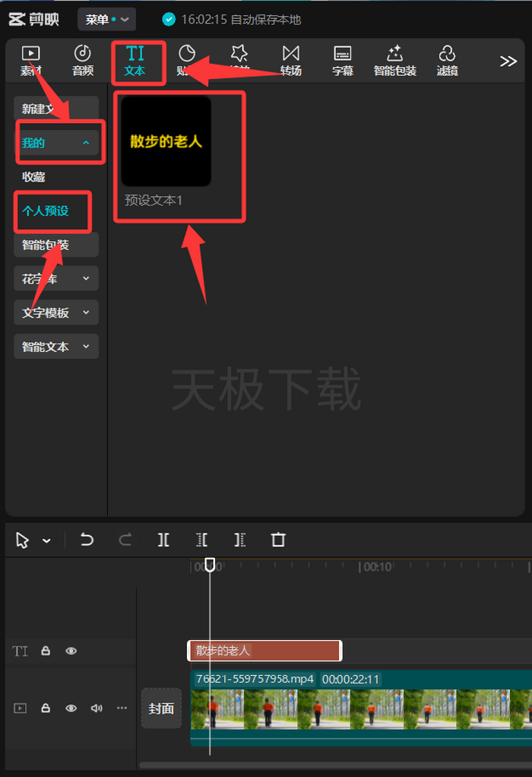This screenshot has height=777, width=532.
Task: Delete the selected clip with trash icon
Action: click(x=278, y=540)
